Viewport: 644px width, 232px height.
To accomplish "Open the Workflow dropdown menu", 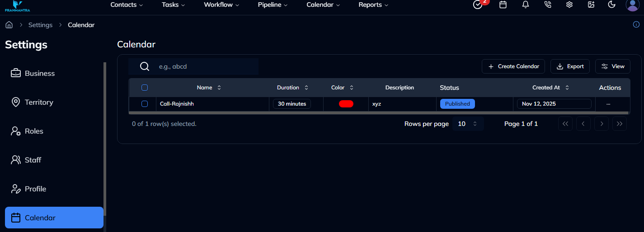I will (221, 5).
